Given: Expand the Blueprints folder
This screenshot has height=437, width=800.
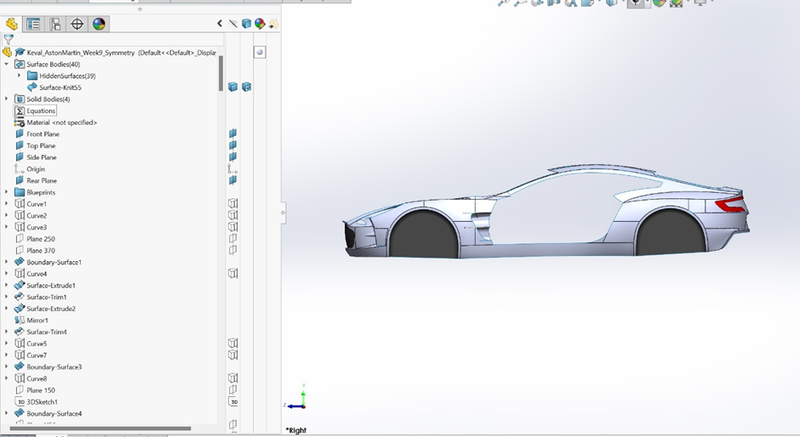Looking at the screenshot, I should (x=7, y=192).
